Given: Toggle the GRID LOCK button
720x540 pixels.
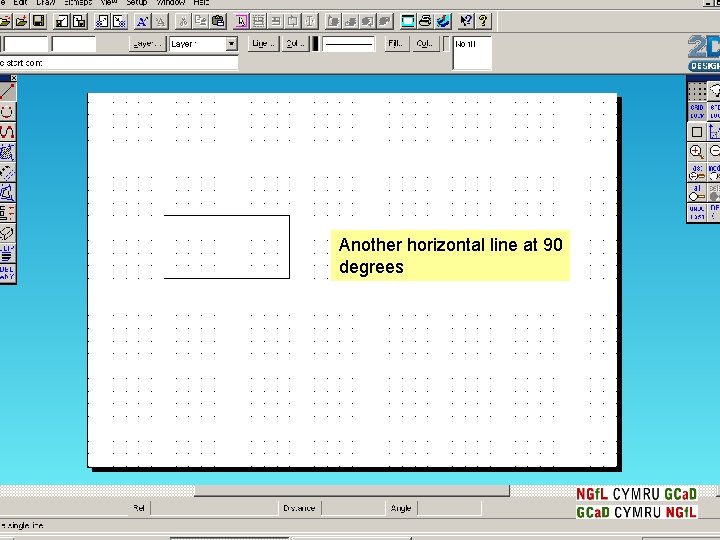Looking at the screenshot, I should click(697, 112).
